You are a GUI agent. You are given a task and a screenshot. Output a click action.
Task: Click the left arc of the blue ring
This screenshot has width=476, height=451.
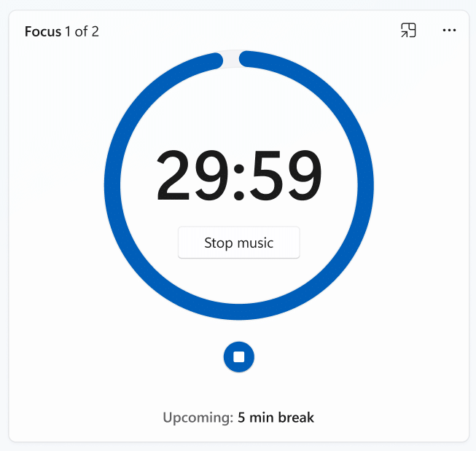(x=112, y=186)
